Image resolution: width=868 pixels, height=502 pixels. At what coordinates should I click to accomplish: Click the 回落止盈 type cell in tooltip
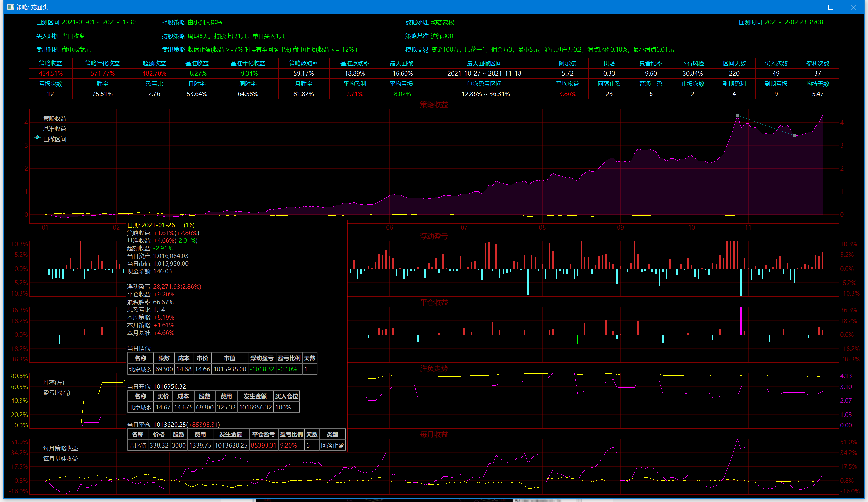click(332, 445)
